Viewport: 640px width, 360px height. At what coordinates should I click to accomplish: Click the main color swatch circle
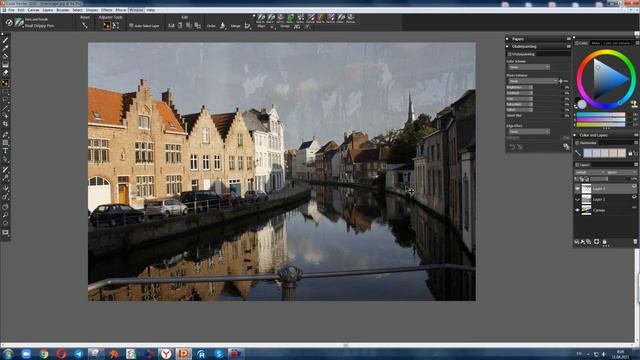[x=582, y=105]
